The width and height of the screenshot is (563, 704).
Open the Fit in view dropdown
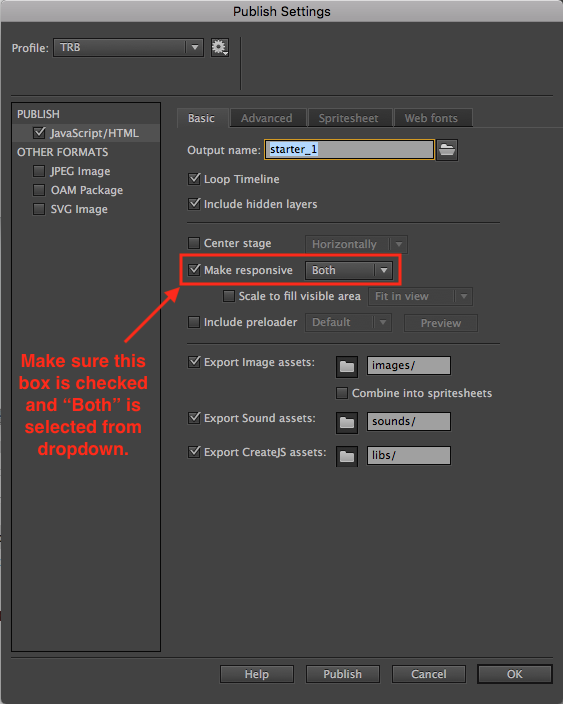420,296
